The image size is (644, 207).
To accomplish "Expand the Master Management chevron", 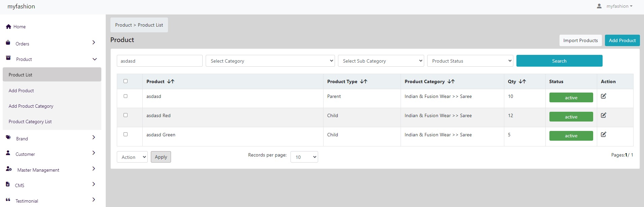I will click(x=94, y=169).
